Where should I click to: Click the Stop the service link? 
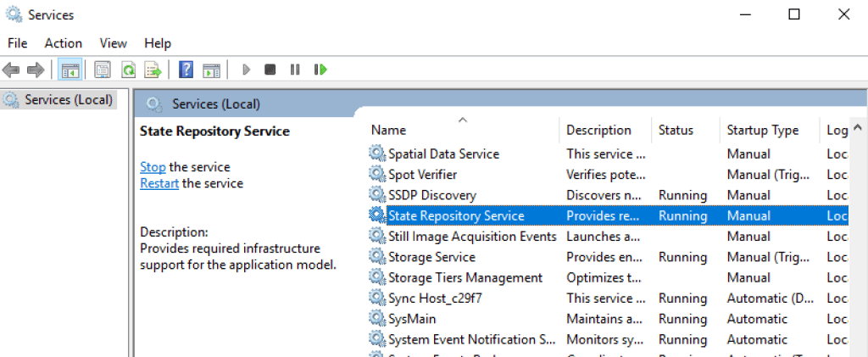(x=153, y=167)
